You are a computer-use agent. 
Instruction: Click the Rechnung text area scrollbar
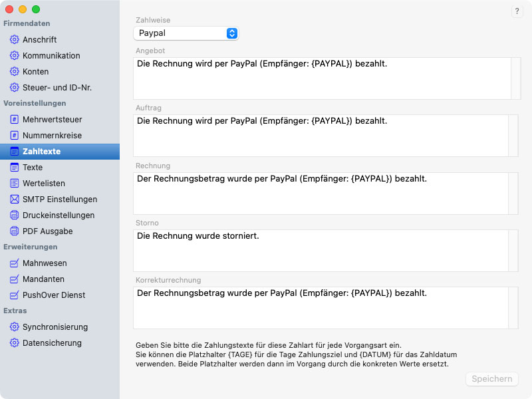[x=513, y=194]
